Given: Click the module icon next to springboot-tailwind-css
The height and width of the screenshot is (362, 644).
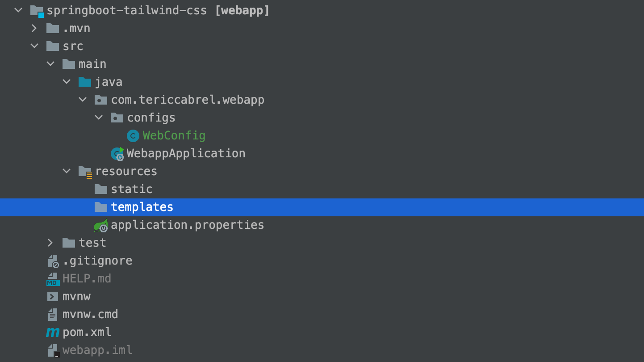Looking at the screenshot, I should pos(36,10).
